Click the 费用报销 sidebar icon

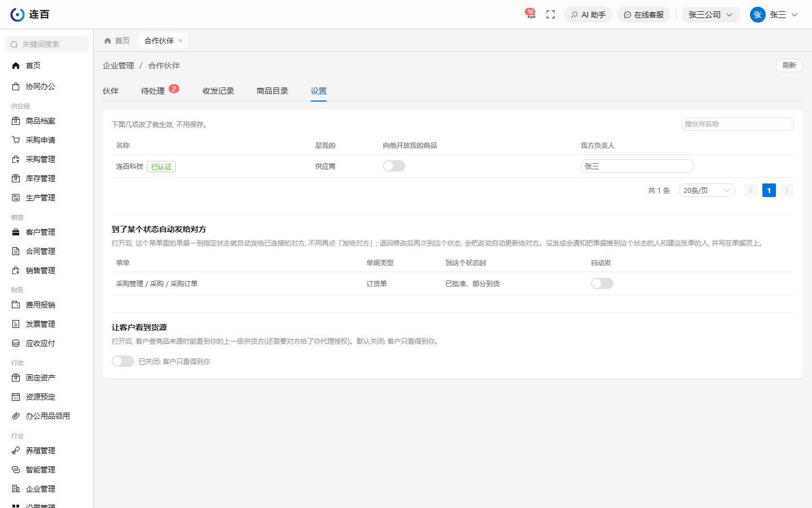(x=16, y=305)
